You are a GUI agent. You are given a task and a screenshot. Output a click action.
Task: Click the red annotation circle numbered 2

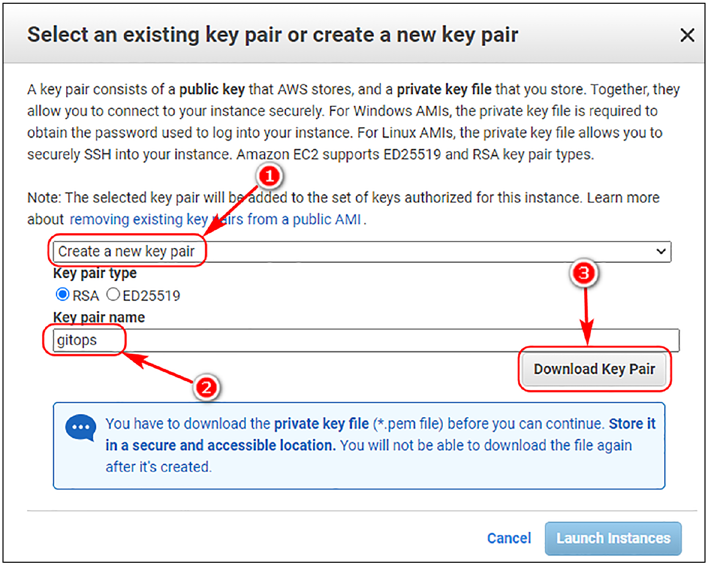pyautogui.click(x=206, y=388)
